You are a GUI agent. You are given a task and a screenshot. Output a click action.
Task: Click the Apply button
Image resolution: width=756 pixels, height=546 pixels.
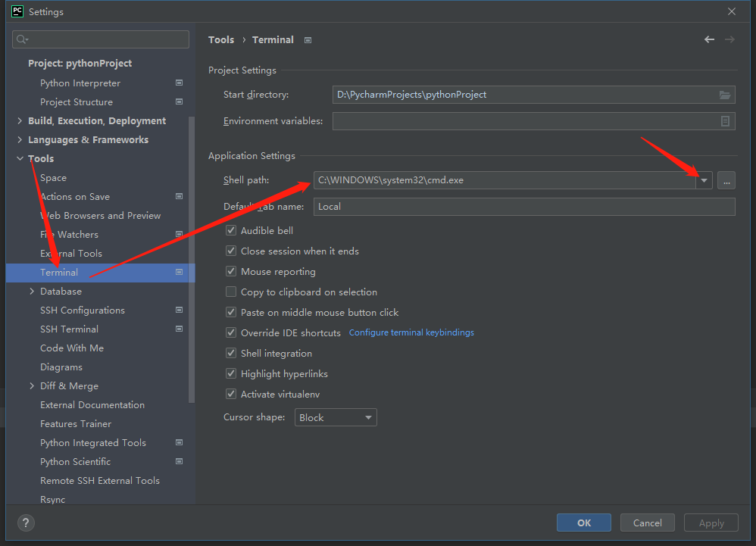(711, 523)
